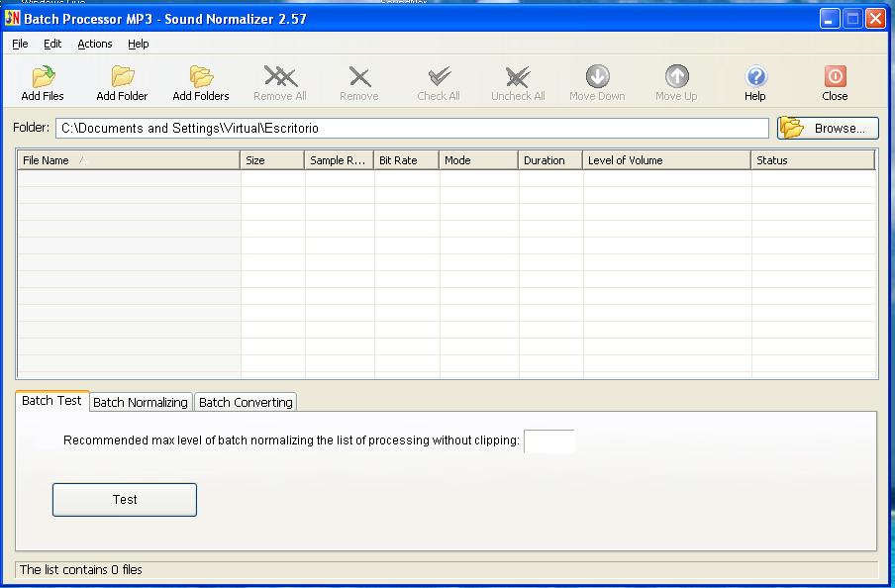This screenshot has width=895, height=588.
Task: Click the Remove All toolbar icon
Action: (x=280, y=76)
